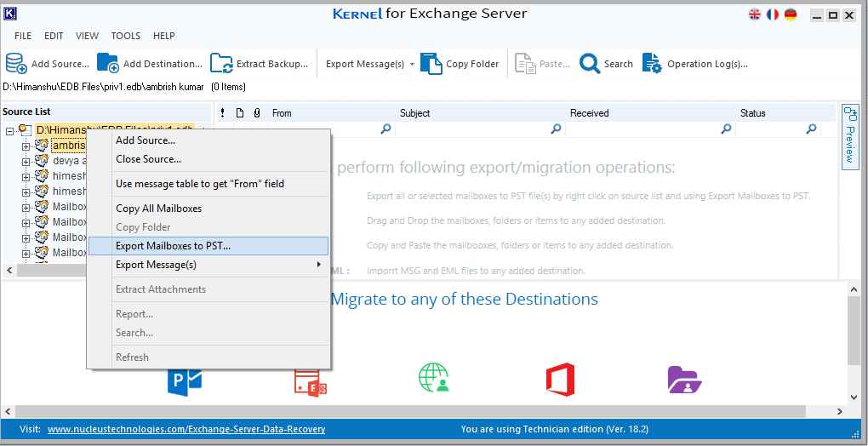Open the TOOLS menu
This screenshot has width=868, height=446.
[126, 36]
